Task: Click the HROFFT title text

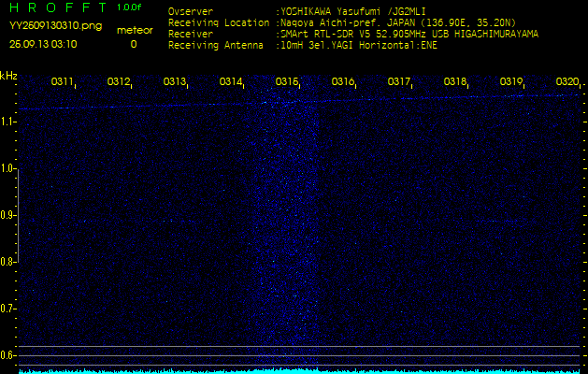Action: (58, 7)
